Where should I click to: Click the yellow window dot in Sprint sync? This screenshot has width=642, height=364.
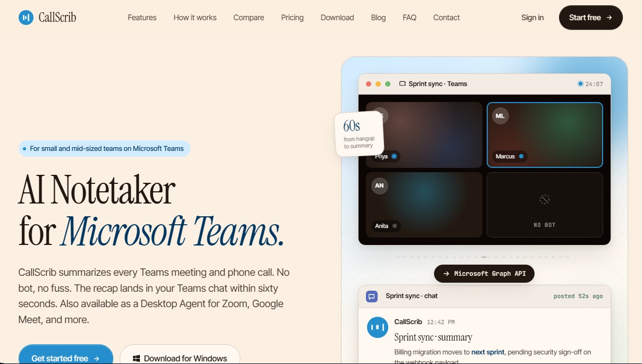click(x=378, y=84)
